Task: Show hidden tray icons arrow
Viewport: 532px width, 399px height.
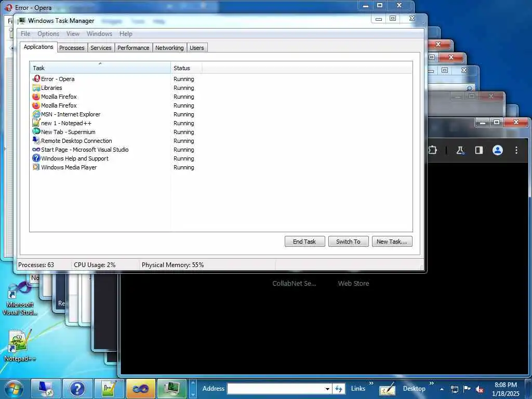Action: (x=442, y=389)
